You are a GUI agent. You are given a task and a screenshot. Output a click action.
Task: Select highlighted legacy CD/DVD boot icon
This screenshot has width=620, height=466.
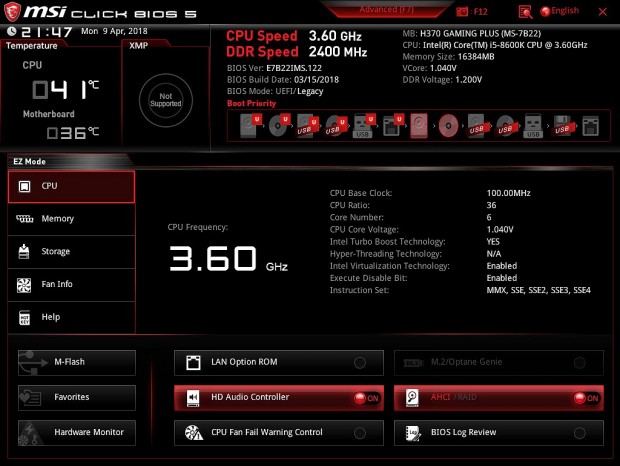click(x=448, y=126)
